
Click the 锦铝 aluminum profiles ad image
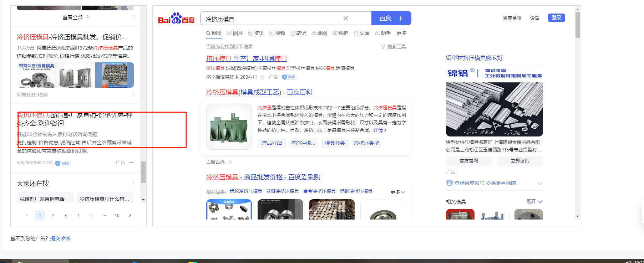495,100
